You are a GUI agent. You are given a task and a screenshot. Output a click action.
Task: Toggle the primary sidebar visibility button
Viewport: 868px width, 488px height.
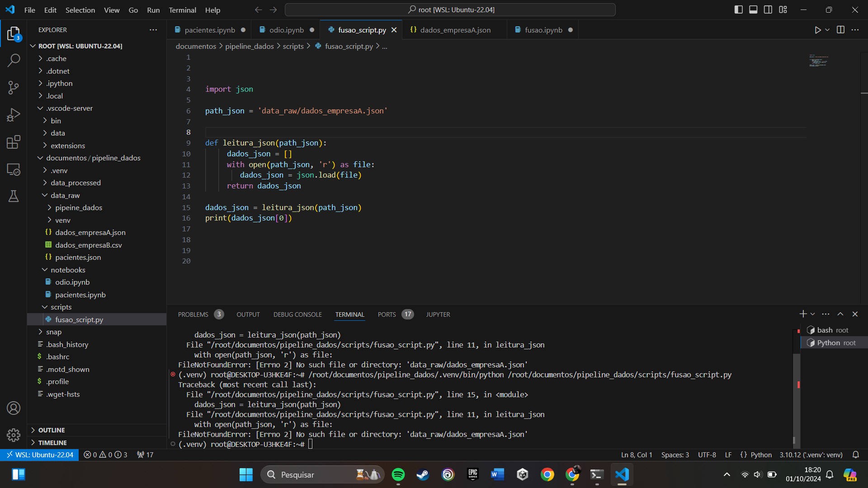coord(739,9)
